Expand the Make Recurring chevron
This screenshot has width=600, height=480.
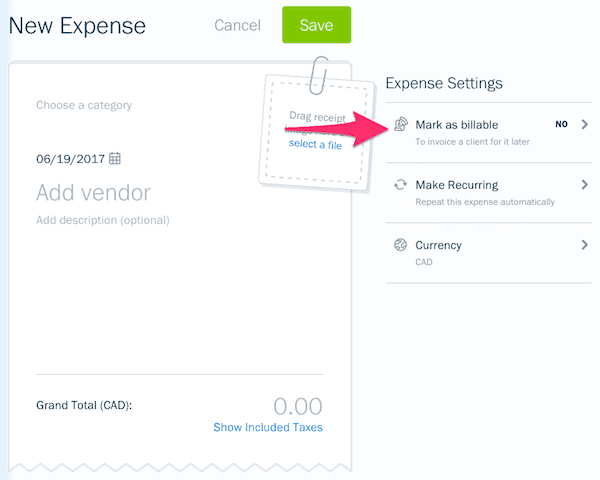pos(585,185)
